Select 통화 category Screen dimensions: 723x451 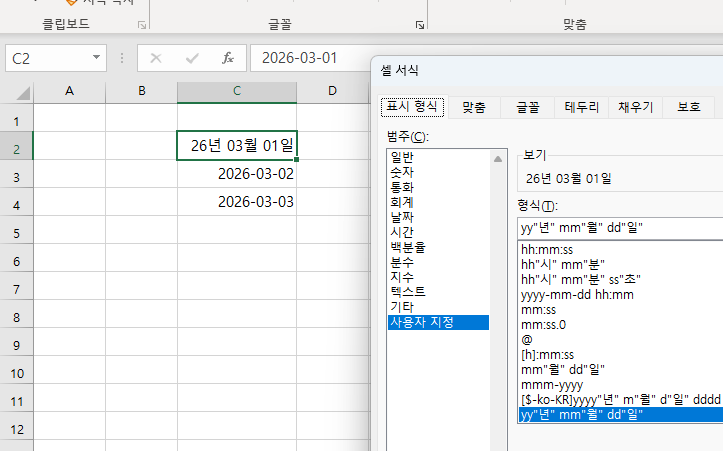(438, 188)
